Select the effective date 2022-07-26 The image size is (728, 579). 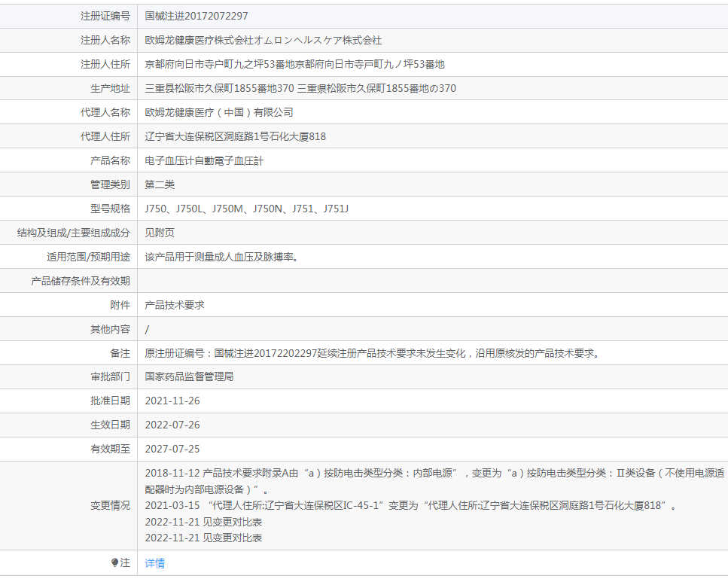point(172,425)
